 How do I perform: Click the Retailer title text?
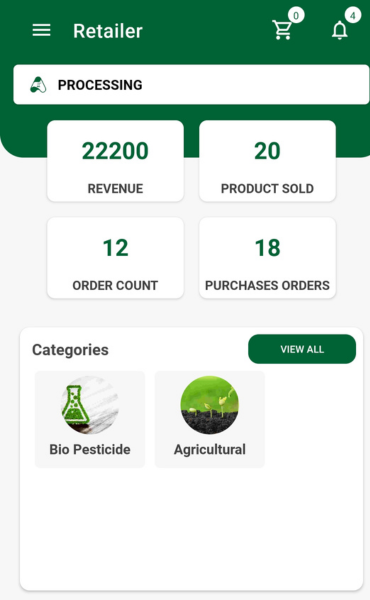(108, 31)
